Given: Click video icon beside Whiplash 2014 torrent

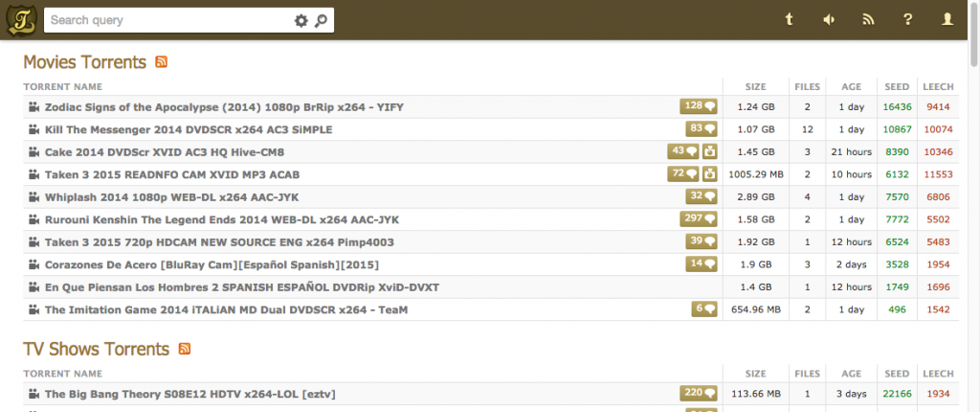Looking at the screenshot, I should tap(33, 197).
